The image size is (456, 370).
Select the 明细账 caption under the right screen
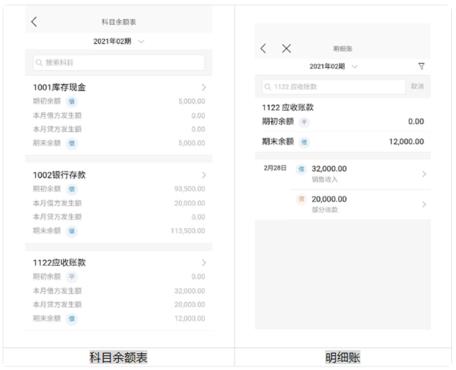(342, 357)
